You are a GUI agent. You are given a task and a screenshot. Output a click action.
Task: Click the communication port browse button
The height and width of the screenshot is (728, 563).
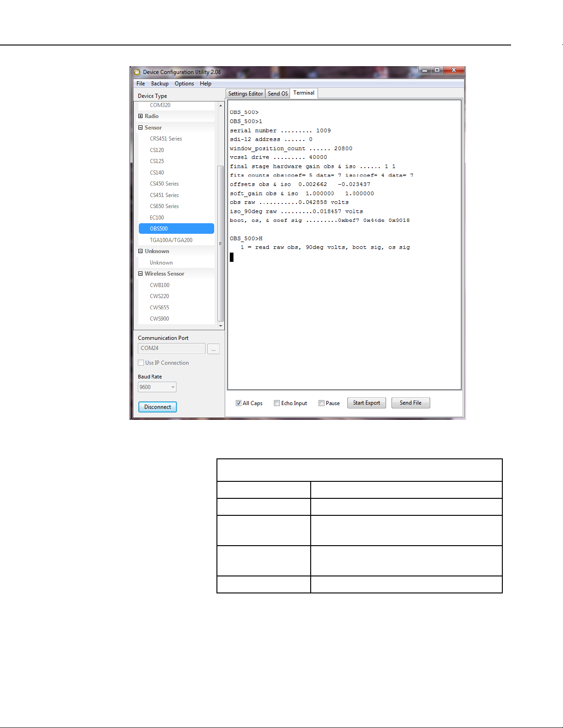point(213,349)
